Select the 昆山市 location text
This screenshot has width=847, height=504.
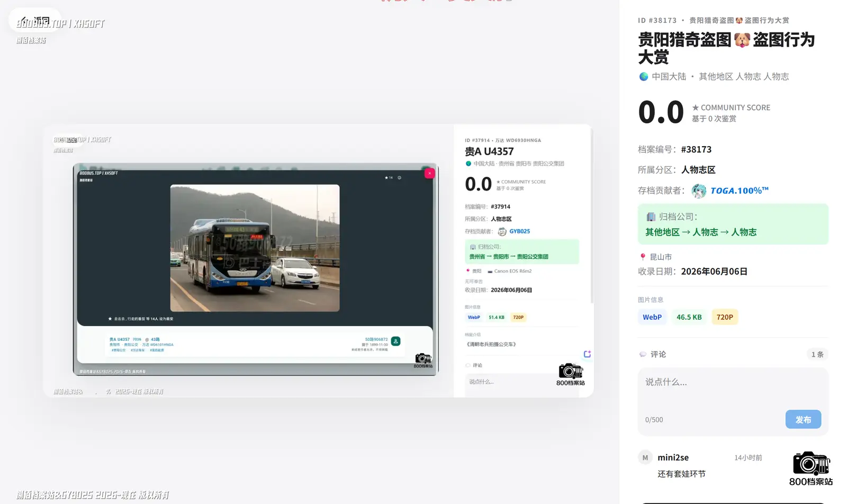(x=661, y=257)
